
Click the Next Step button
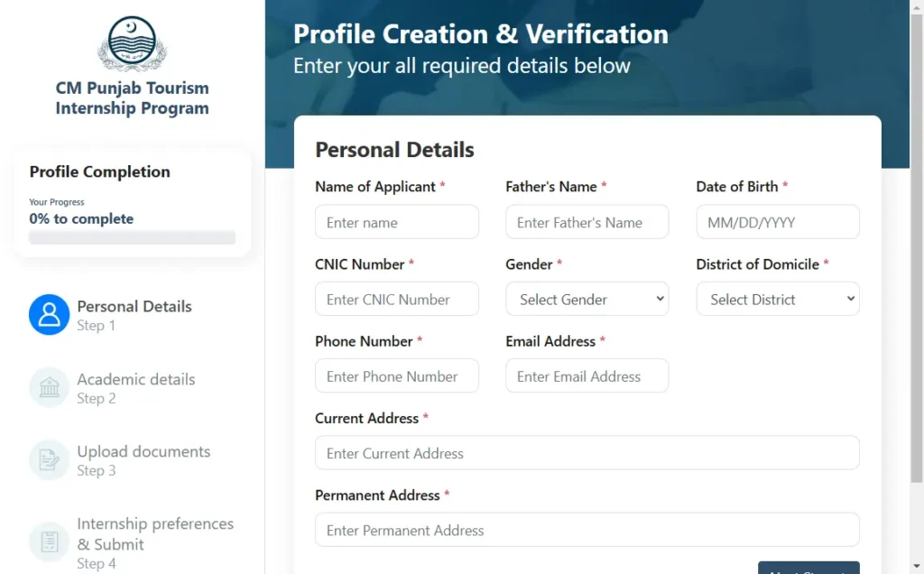808,568
